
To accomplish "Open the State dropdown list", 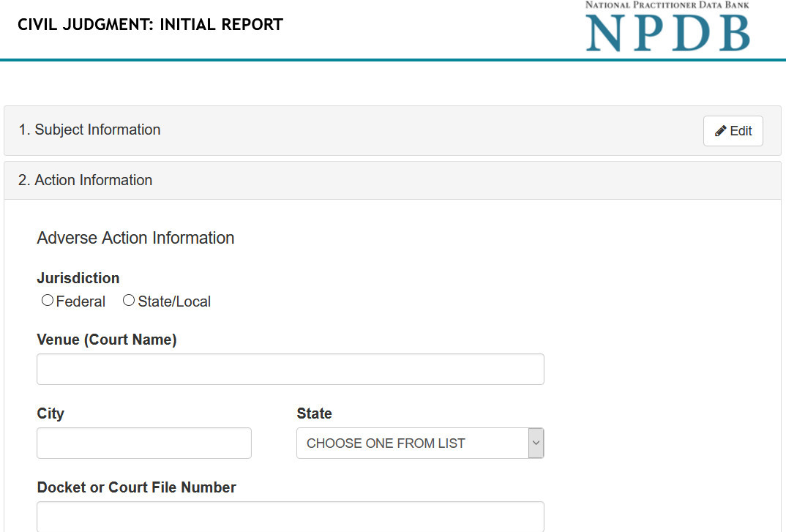I will (x=420, y=443).
